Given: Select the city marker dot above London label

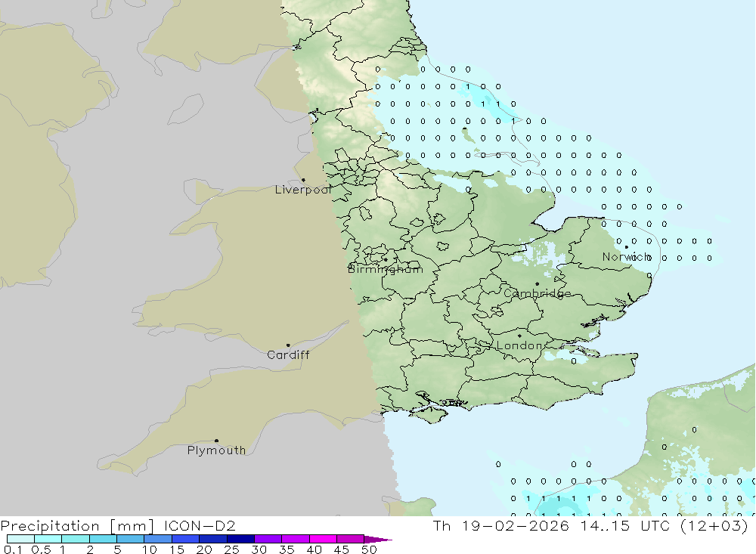Looking at the screenshot, I should point(519,336).
